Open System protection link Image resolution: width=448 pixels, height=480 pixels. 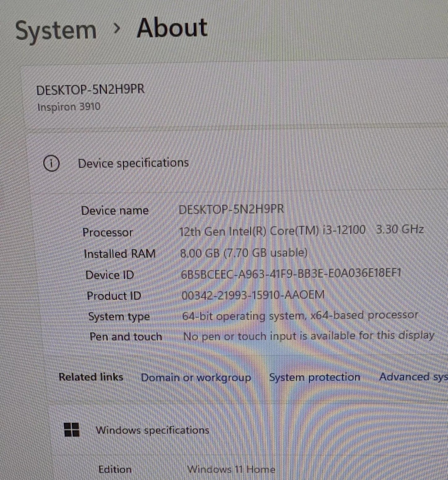pos(315,377)
